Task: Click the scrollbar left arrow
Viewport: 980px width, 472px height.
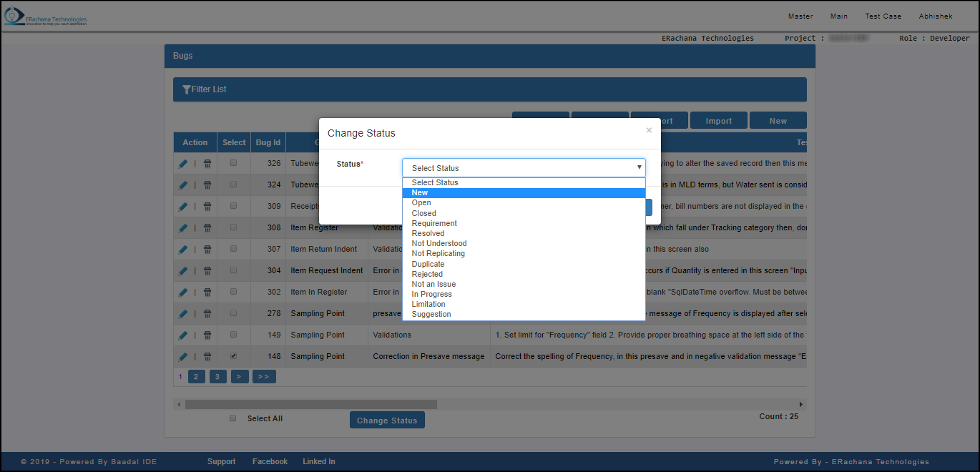Action: pos(178,404)
